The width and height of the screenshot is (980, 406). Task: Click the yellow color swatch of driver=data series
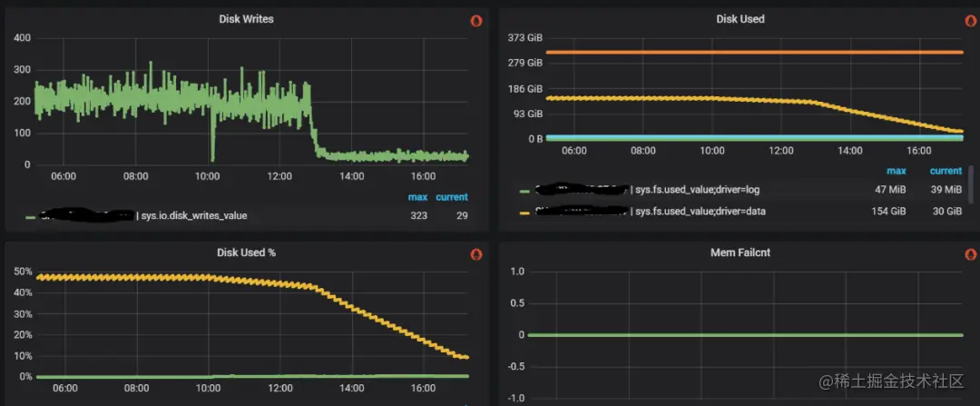click(x=524, y=213)
